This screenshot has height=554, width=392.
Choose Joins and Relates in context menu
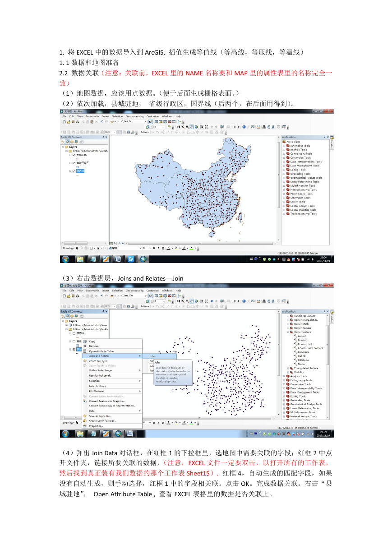click(x=112, y=355)
